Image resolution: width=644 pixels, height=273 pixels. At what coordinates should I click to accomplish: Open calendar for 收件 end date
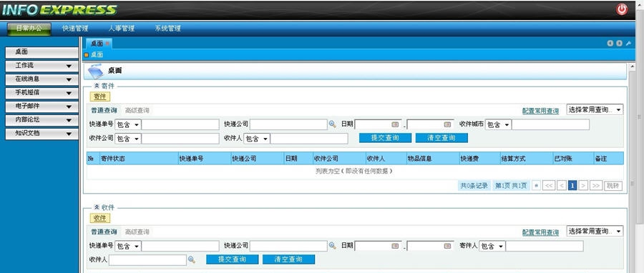447,246
